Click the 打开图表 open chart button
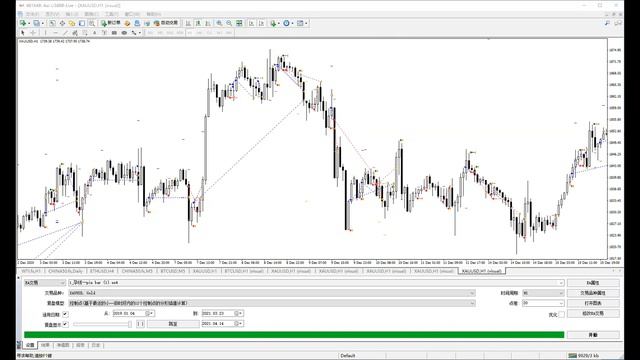The image size is (640, 360). (593, 303)
